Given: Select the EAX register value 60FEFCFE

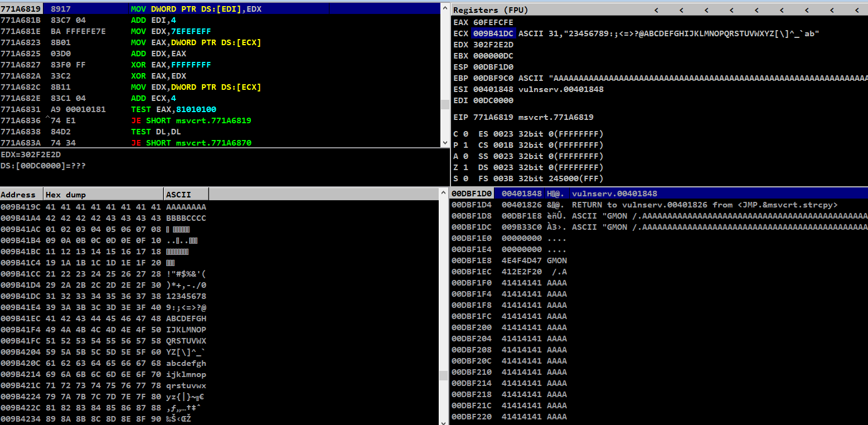Looking at the screenshot, I should tap(493, 22).
